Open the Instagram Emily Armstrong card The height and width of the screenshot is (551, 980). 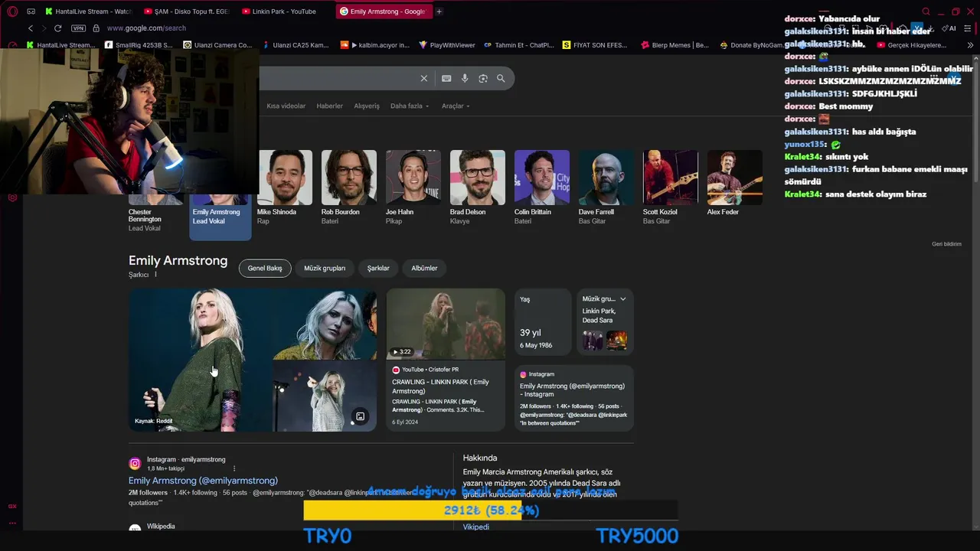573,398
